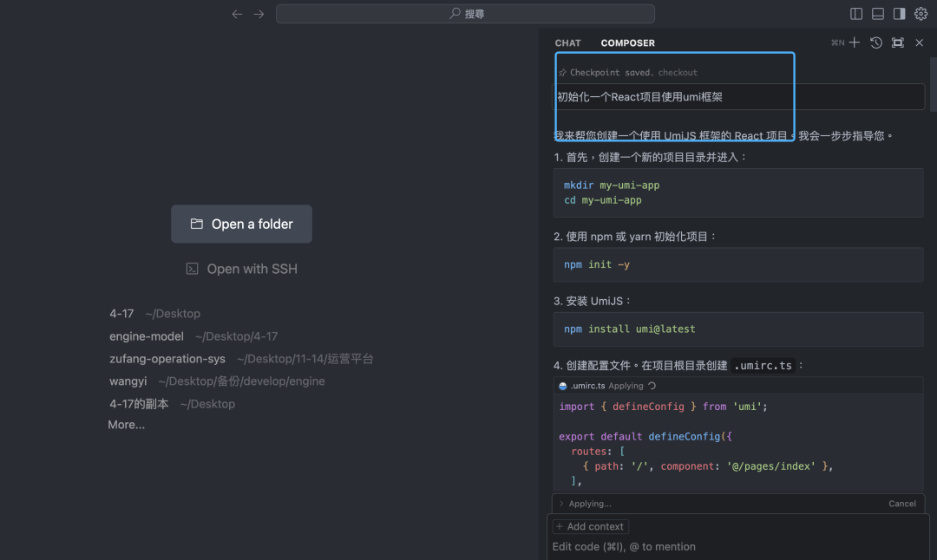Click the terminal icon in Open with SSH
This screenshot has width=937, height=560.
pyautogui.click(x=192, y=269)
